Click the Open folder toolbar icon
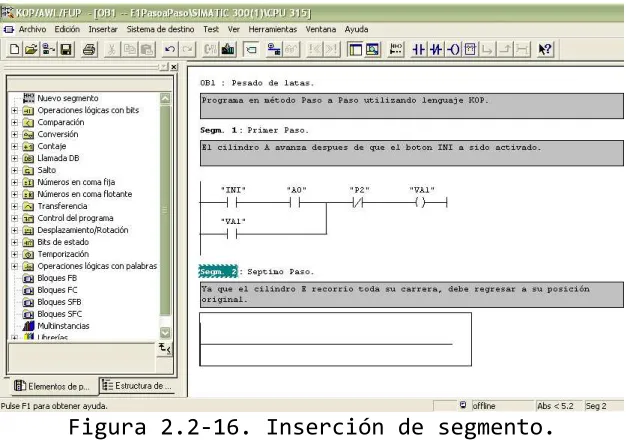Image resolution: width=626 pixels, height=440 pixels. tap(31, 50)
